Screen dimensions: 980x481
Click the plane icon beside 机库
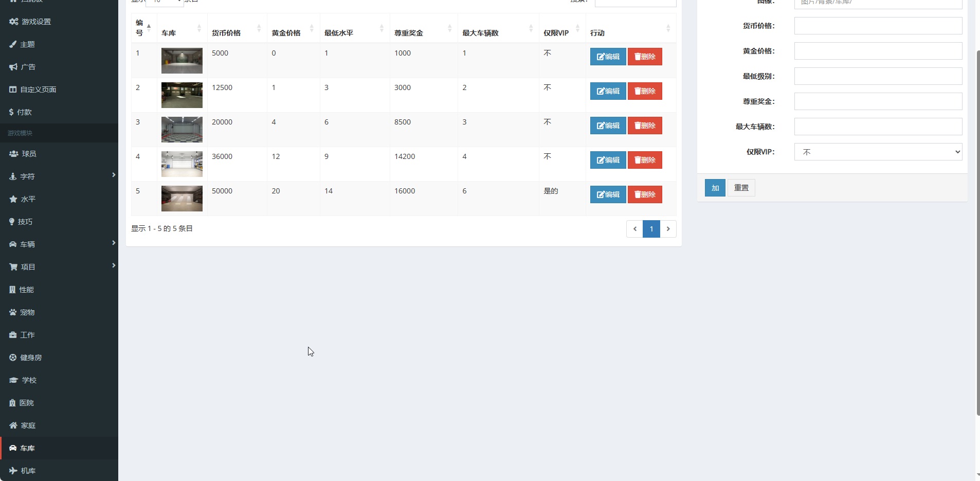(x=13, y=471)
